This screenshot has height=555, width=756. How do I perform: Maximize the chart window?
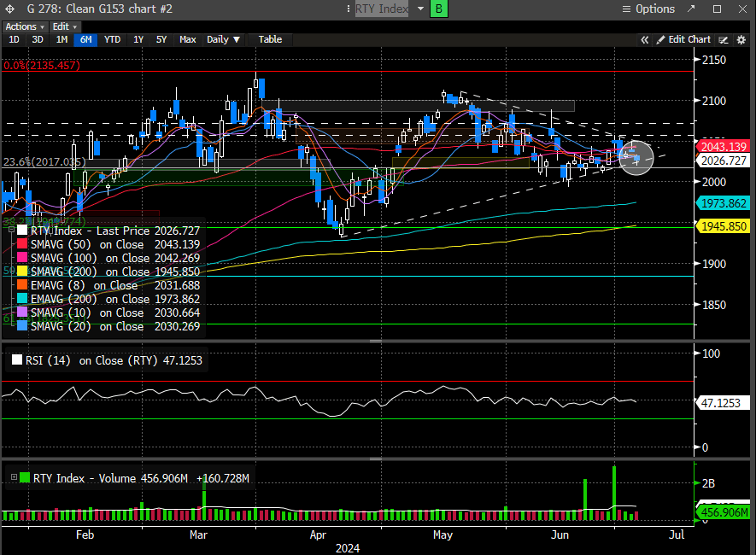717,9
